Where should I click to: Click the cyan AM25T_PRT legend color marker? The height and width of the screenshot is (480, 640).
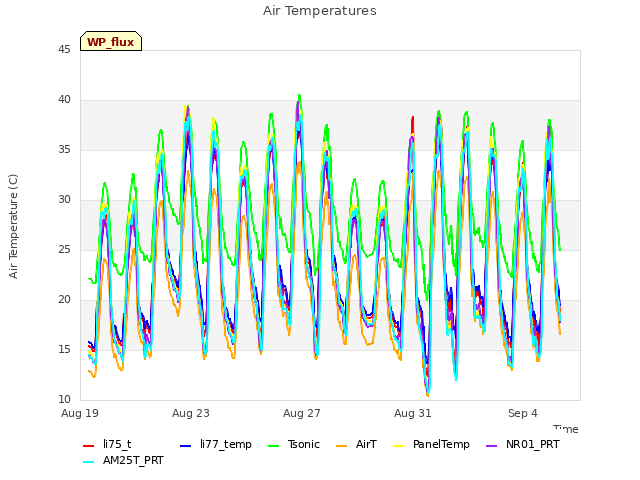89,462
